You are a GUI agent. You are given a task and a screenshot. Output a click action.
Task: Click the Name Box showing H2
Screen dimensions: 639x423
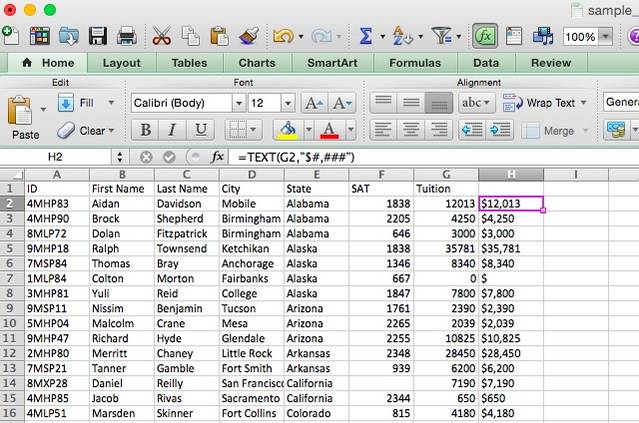55,157
